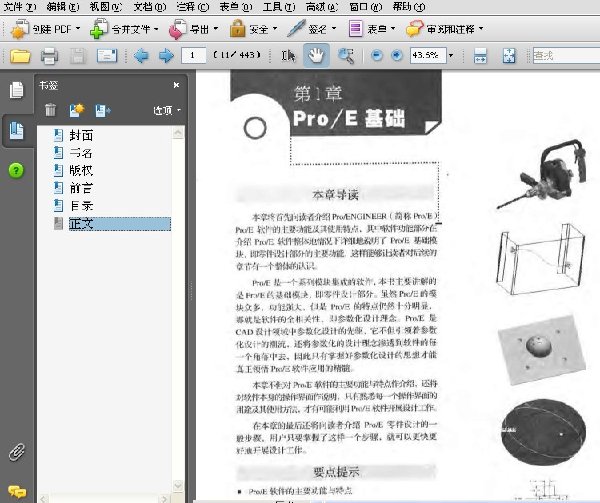Click bookmark list scroll down arrow
This screenshot has width=600, height=503.
click(178, 485)
